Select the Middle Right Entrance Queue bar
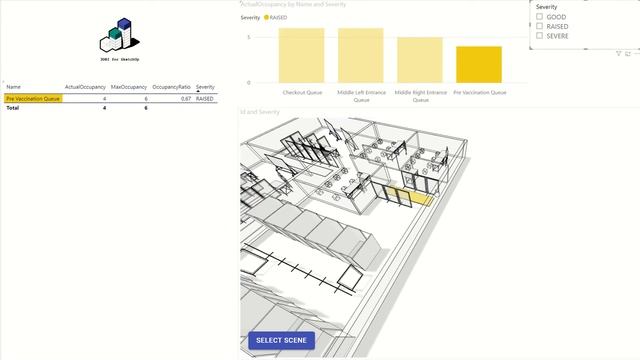The image size is (640, 360). (x=420, y=60)
